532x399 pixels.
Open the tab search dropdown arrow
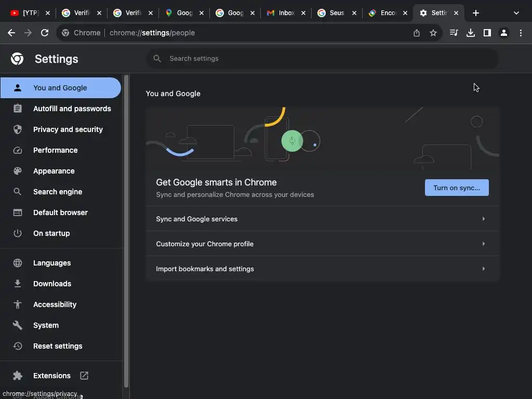click(x=516, y=13)
